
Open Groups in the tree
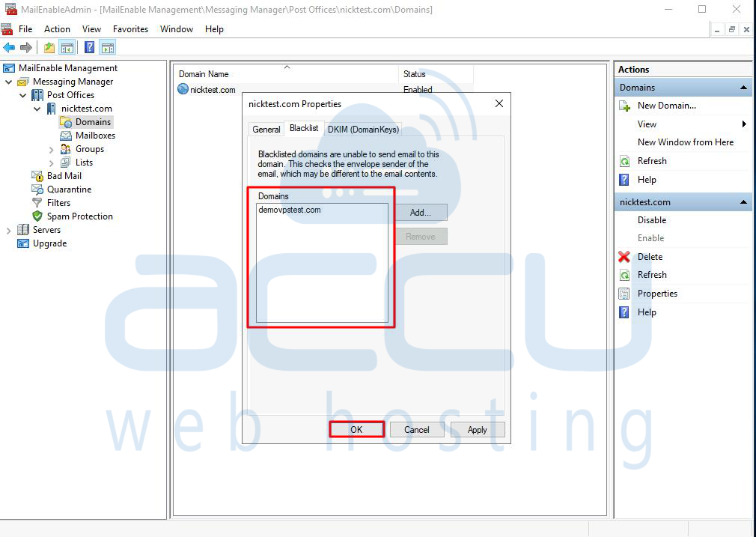(90, 149)
